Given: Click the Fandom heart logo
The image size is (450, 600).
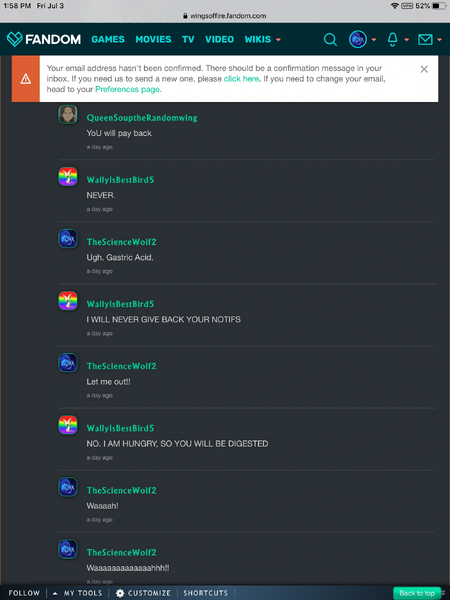Looking at the screenshot, I should click(15, 39).
